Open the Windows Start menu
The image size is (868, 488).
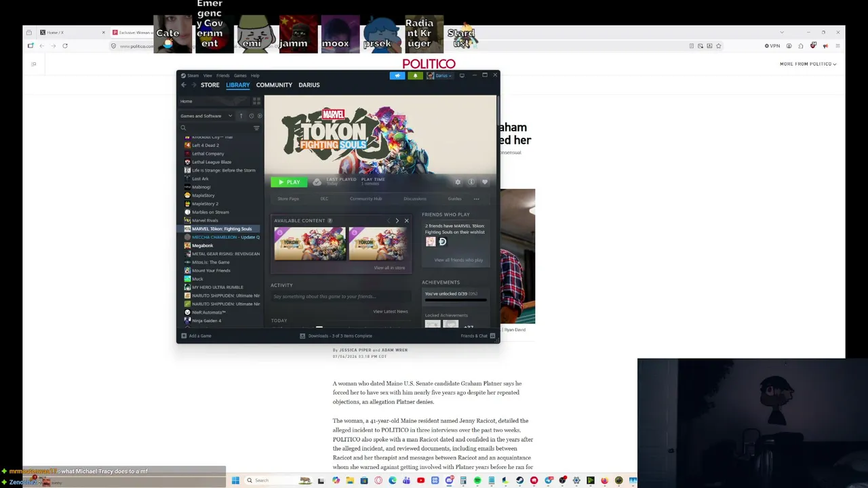pyautogui.click(x=235, y=481)
